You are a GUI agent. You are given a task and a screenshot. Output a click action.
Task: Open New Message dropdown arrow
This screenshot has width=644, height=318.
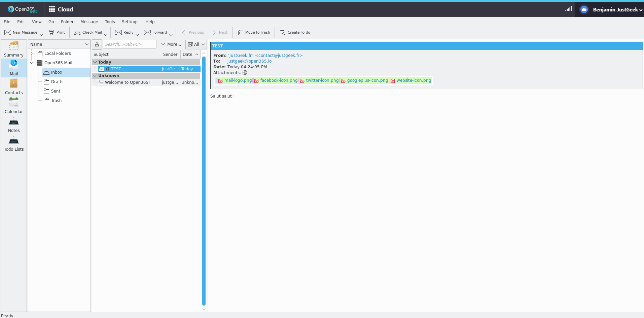[x=41, y=35]
